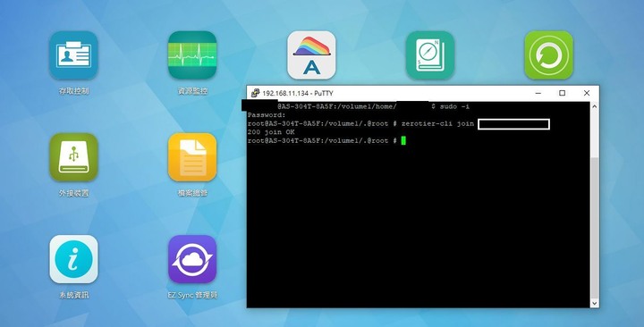
Task: Open the compass book help icon
Action: click(x=430, y=55)
